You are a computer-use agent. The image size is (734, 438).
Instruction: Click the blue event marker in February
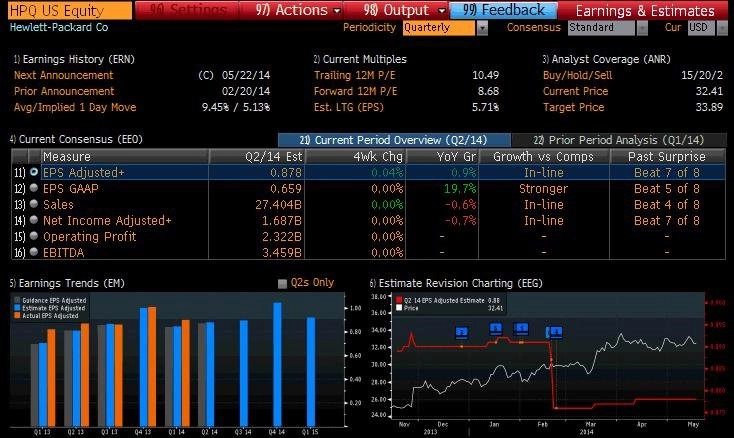(554, 332)
